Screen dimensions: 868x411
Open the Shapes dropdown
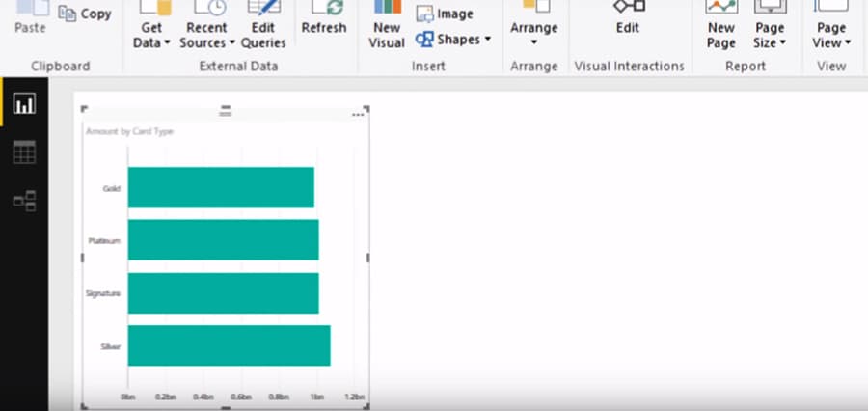click(x=453, y=40)
